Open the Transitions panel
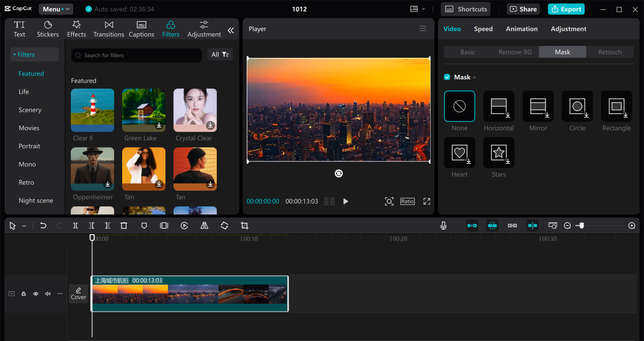 click(x=109, y=29)
